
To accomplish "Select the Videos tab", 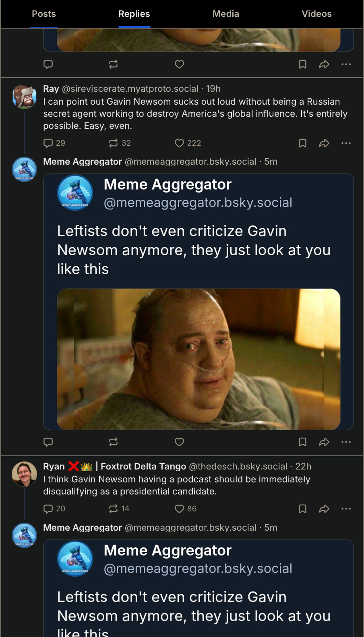I will click(316, 14).
